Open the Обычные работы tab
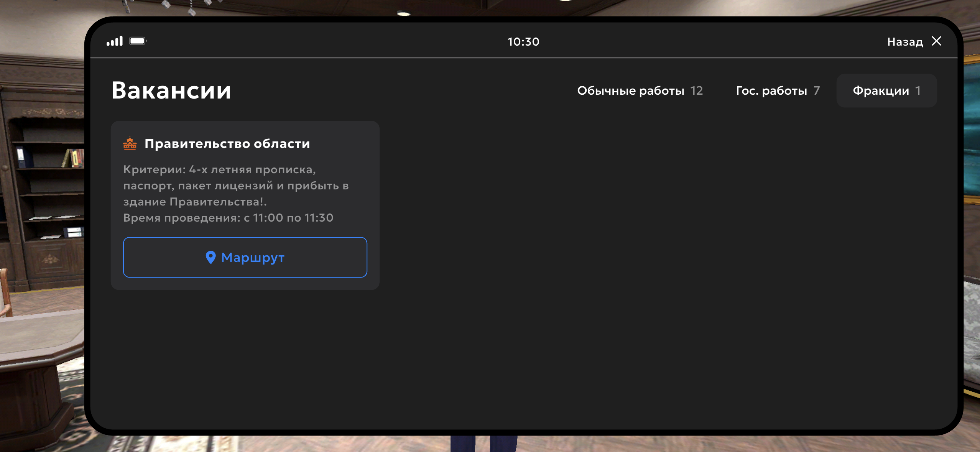The height and width of the screenshot is (452, 980). coord(630,91)
